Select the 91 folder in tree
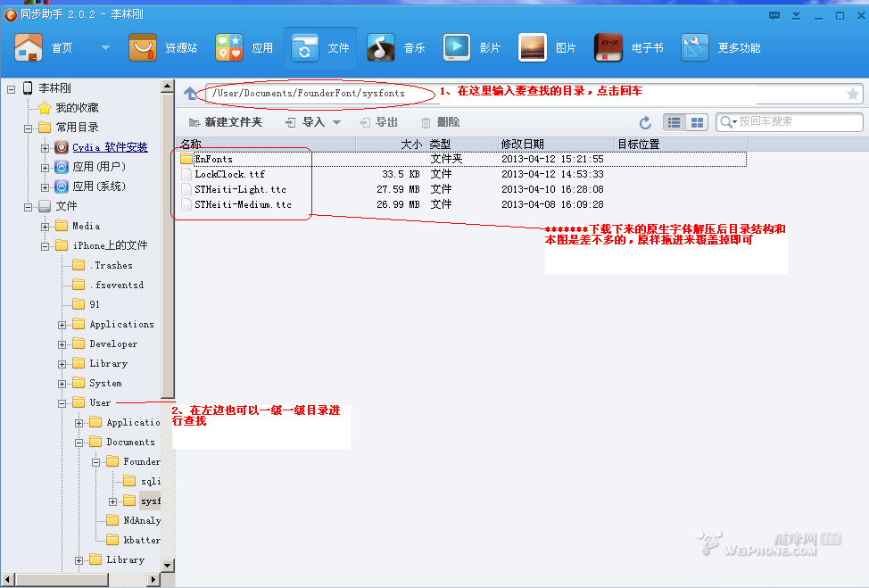Viewport: 869px width, 588px height. tap(87, 304)
